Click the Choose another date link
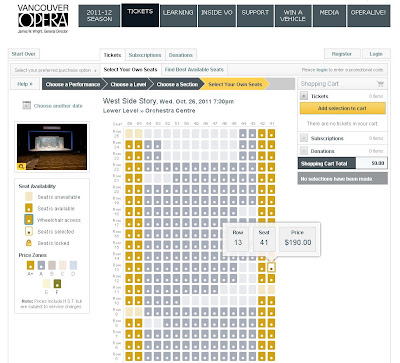Image resolution: width=400 pixels, height=363 pixels. (x=58, y=106)
